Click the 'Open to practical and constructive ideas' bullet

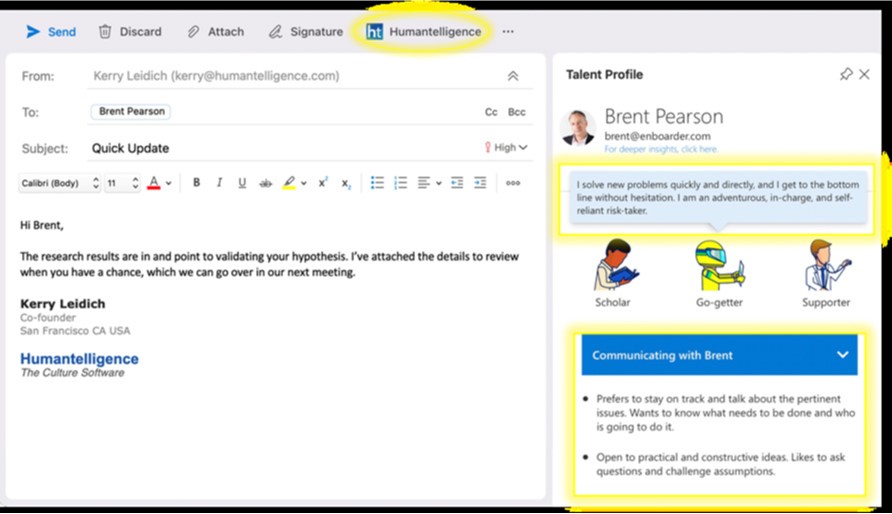(x=720, y=464)
